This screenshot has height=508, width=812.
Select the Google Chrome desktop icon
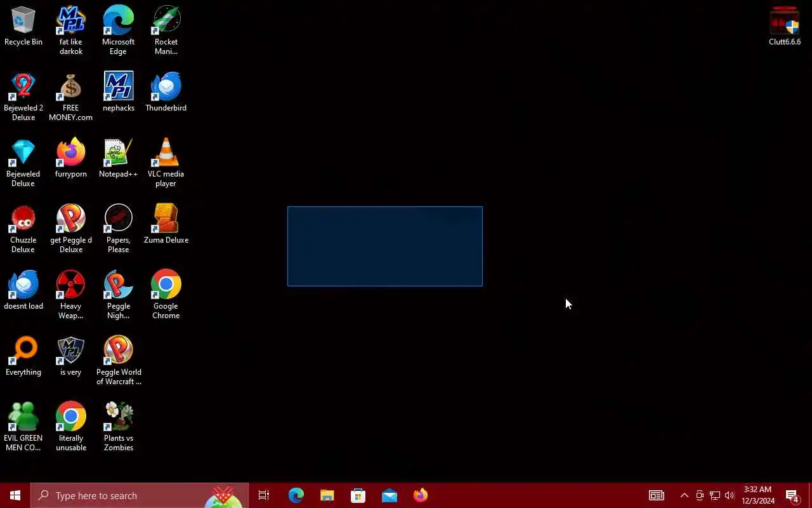[x=166, y=295]
